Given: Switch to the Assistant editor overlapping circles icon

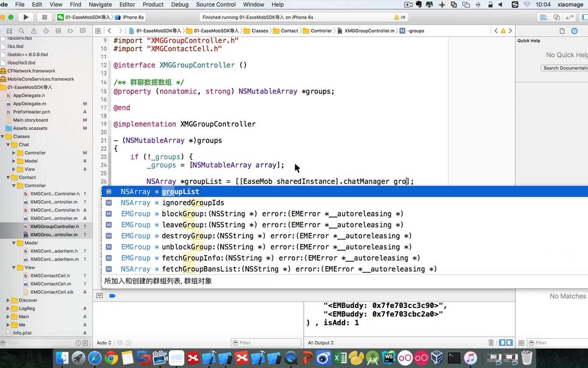Looking at the screenshot, I should [x=556, y=16].
